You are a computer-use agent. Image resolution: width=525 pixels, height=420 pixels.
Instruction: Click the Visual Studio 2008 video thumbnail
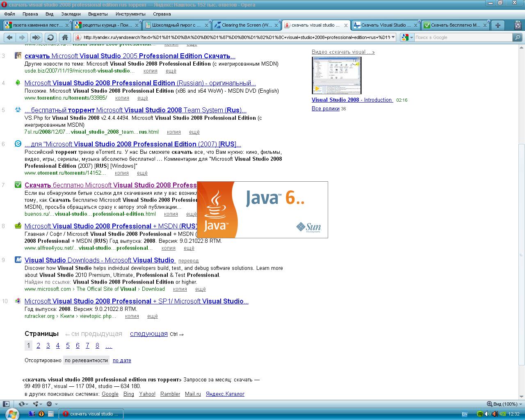point(336,75)
